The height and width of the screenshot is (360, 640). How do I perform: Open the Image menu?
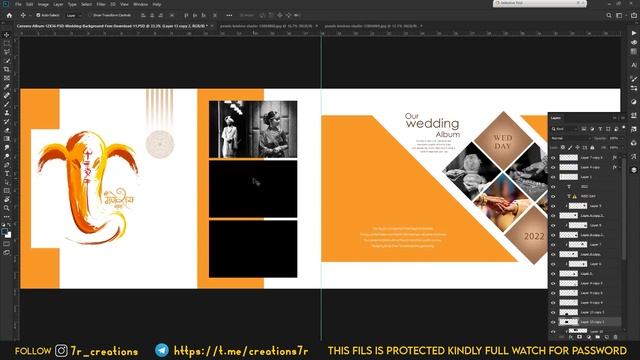[43, 4]
